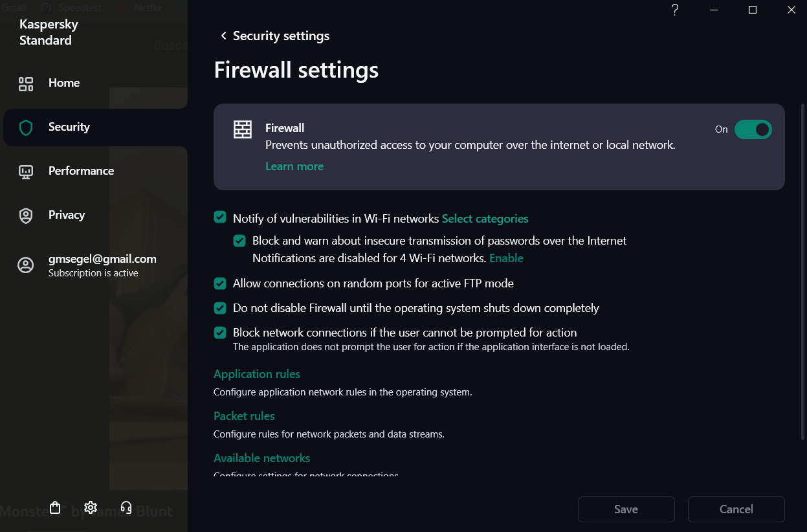Viewport: 807px width, 532px height.
Task: Turn off the Firewall toggle switch
Action: coord(753,129)
